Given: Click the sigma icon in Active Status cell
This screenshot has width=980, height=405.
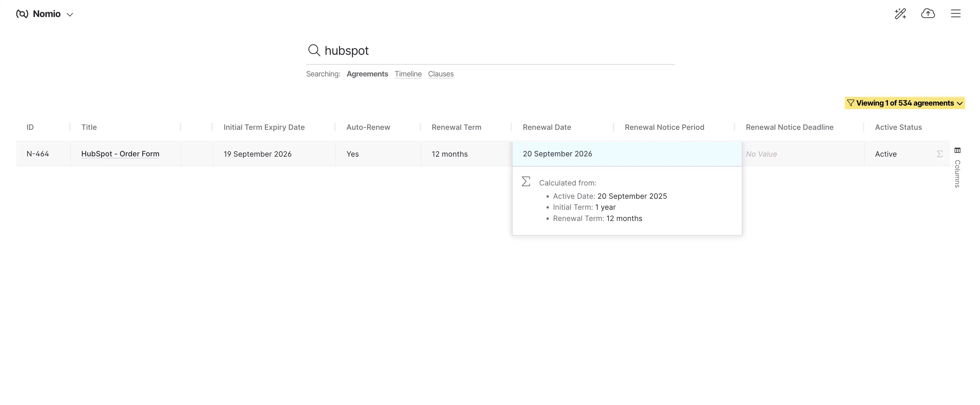Looking at the screenshot, I should 939,154.
